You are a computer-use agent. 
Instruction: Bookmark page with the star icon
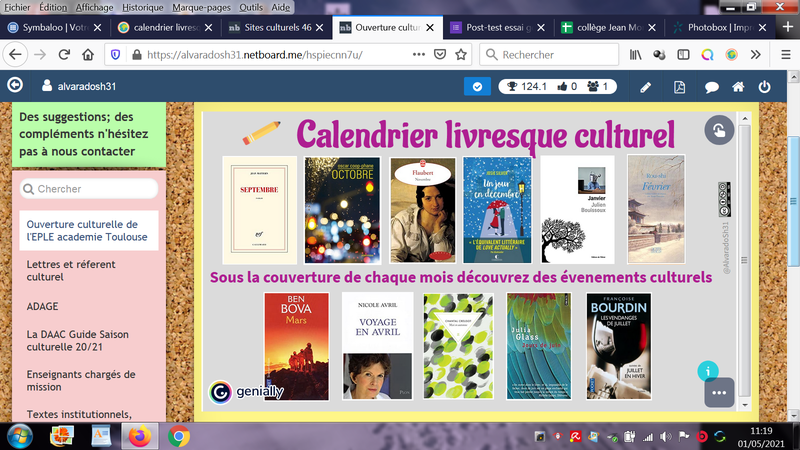462,55
